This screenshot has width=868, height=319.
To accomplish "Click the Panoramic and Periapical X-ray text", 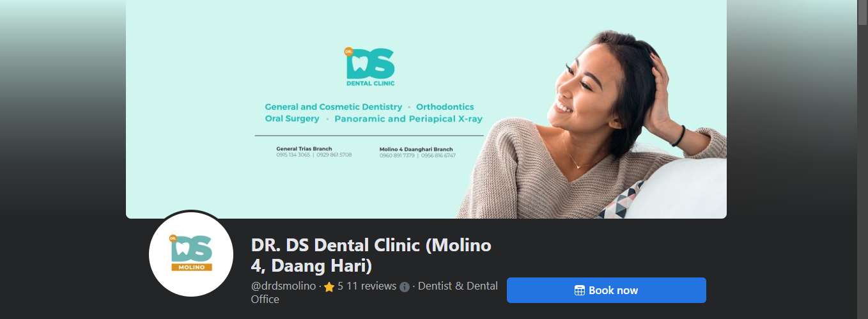I will tap(408, 119).
